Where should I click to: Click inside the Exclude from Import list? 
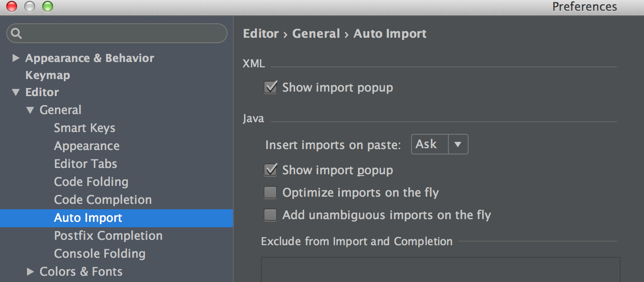coord(440,269)
